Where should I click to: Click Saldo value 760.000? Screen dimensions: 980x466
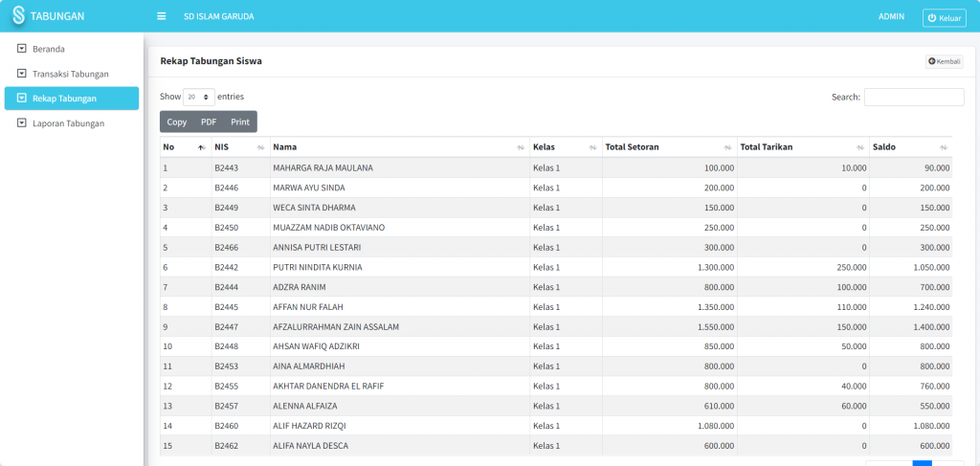[934, 386]
